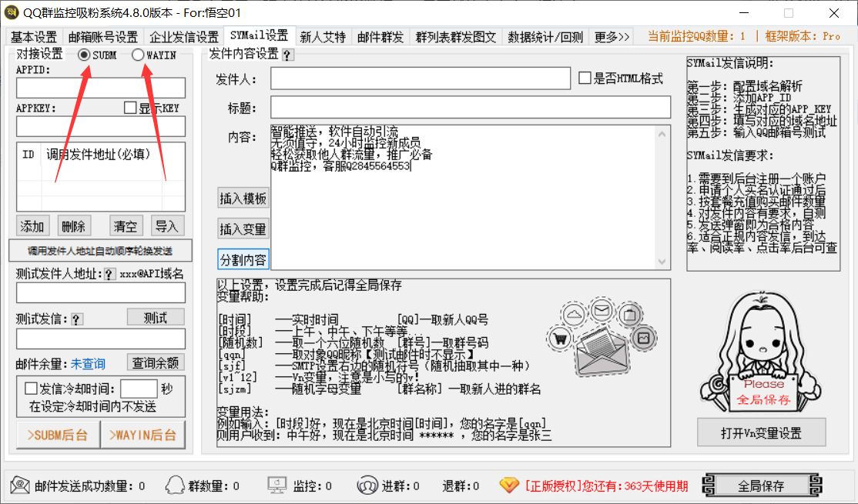Click the help icon beside 发件内容设置
The image size is (858, 504).
click(x=287, y=55)
